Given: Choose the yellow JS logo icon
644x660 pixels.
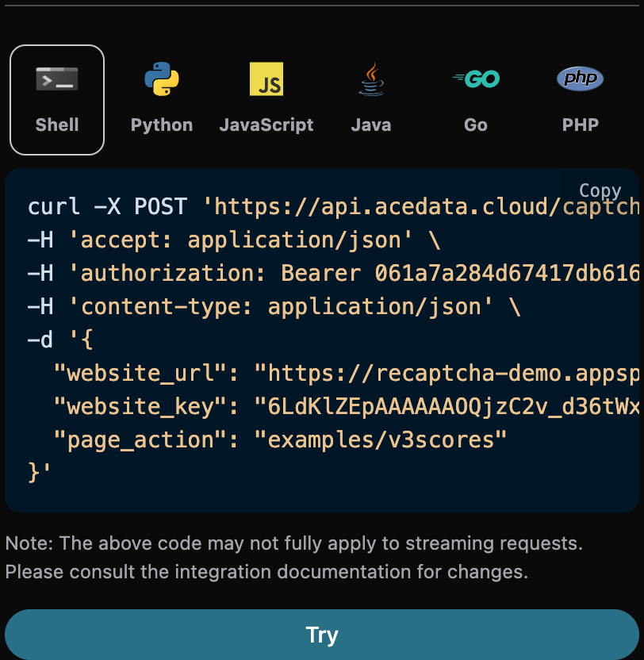Looking at the screenshot, I should tap(266, 79).
